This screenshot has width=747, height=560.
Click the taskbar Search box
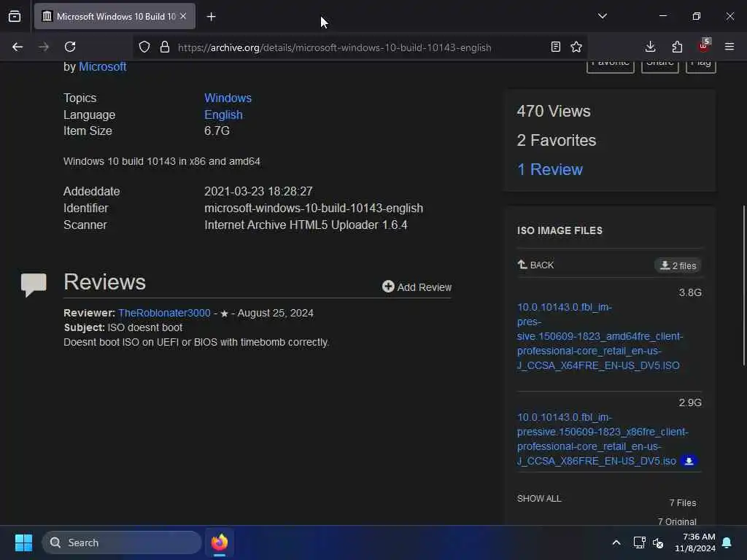click(122, 542)
